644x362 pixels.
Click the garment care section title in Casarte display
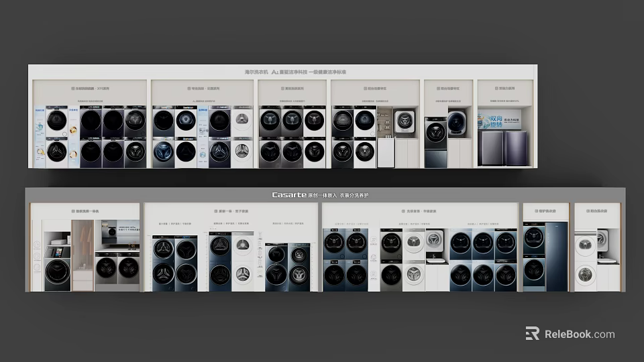(545, 211)
